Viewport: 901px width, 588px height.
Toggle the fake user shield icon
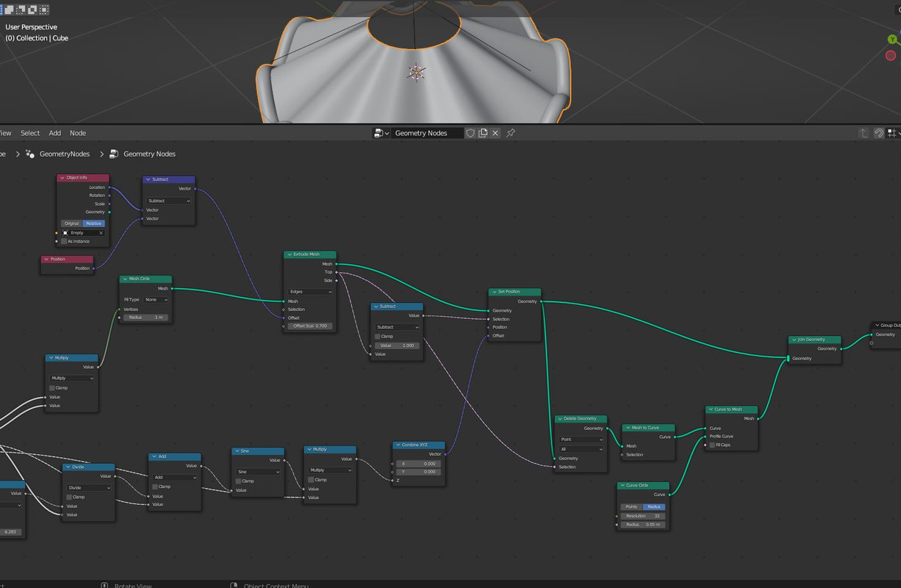[x=470, y=133]
